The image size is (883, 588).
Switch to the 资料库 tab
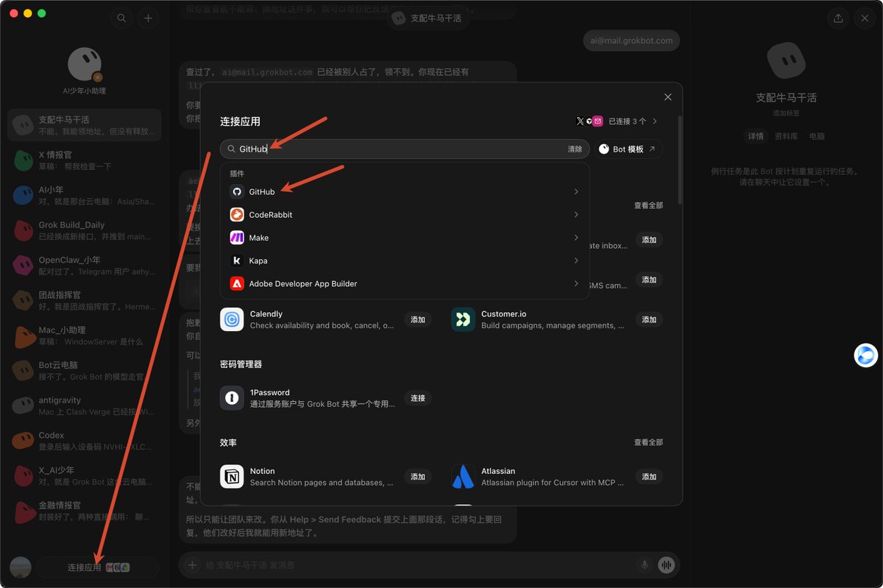[x=786, y=136]
